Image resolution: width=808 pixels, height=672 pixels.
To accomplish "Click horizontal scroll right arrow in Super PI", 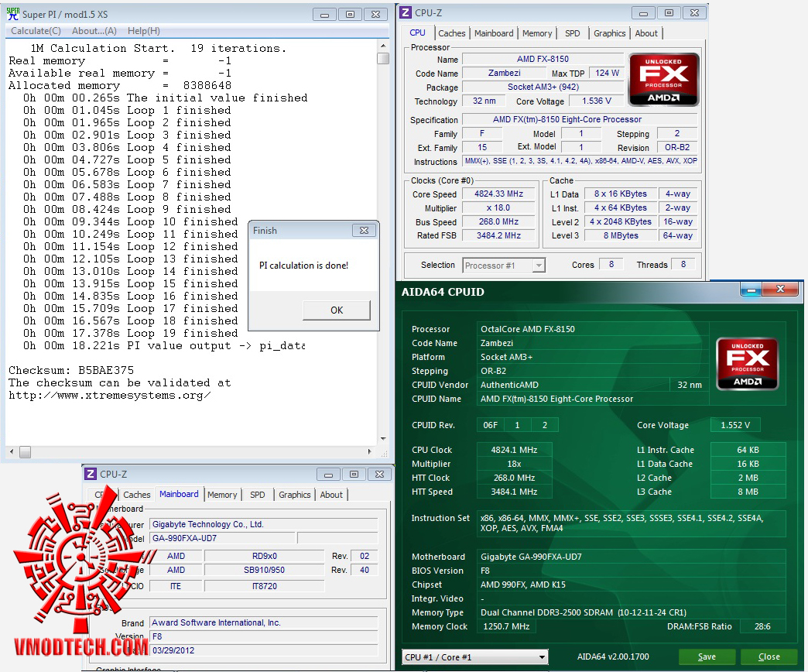I will [369, 452].
